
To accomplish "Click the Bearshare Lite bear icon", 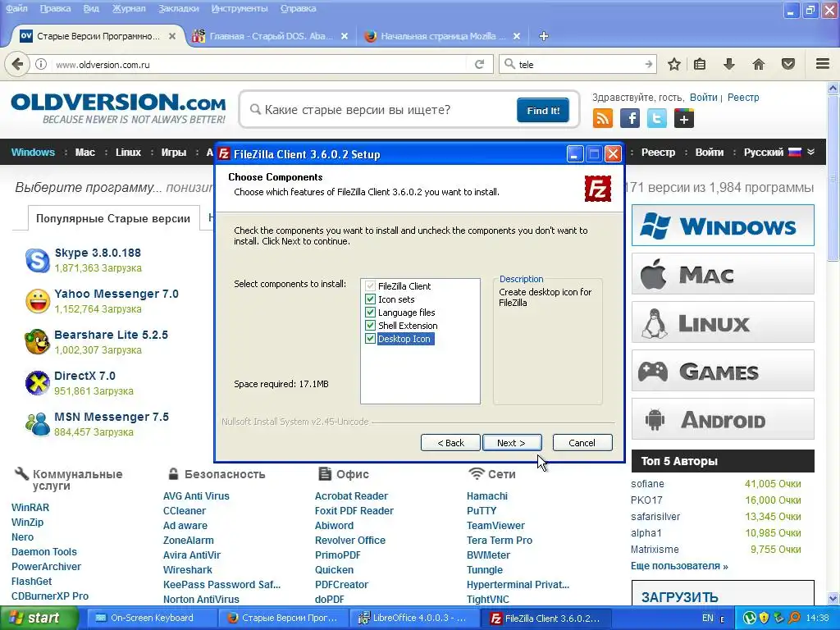I will click(x=38, y=342).
